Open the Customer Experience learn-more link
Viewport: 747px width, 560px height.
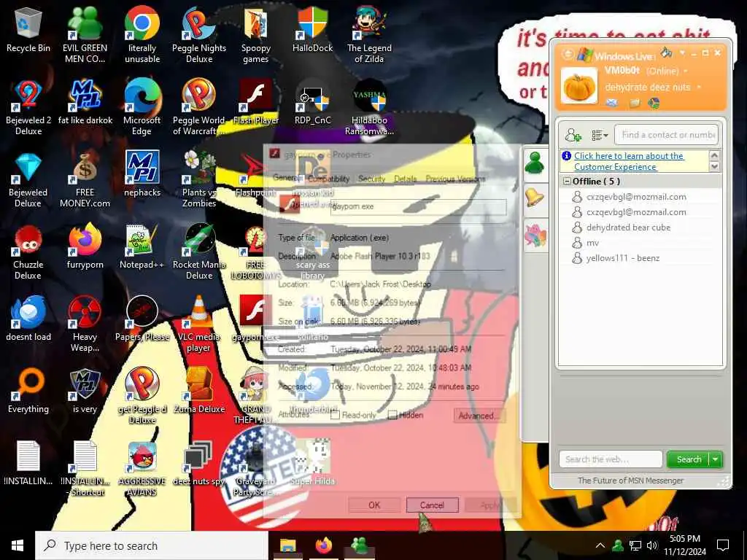coord(629,161)
